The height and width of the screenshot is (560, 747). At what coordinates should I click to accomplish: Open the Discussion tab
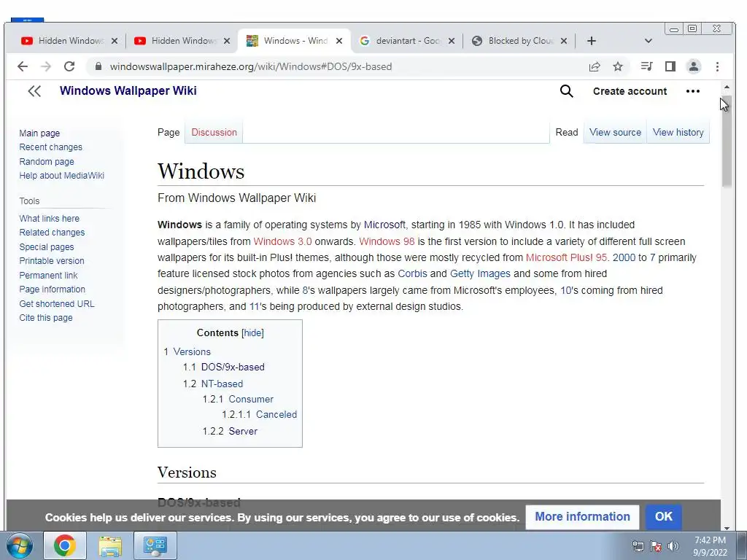click(x=214, y=133)
